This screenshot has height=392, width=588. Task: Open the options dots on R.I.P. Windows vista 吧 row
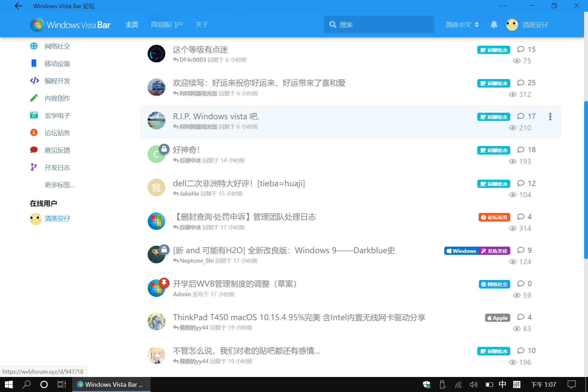coord(550,117)
